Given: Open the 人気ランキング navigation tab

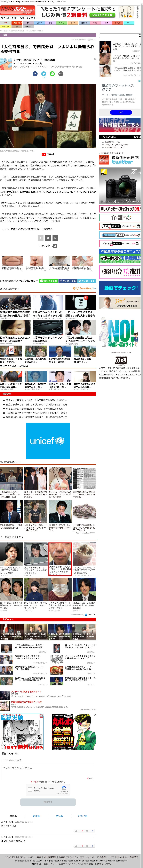Looking at the screenshot, I should [17, 23].
